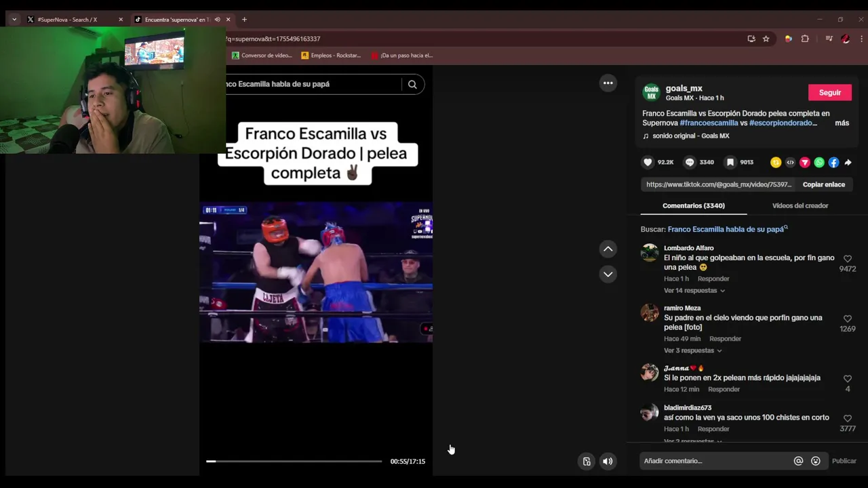Screen dimensions: 868x488
Task: Close the #SuperNova X tab
Action: (121, 20)
